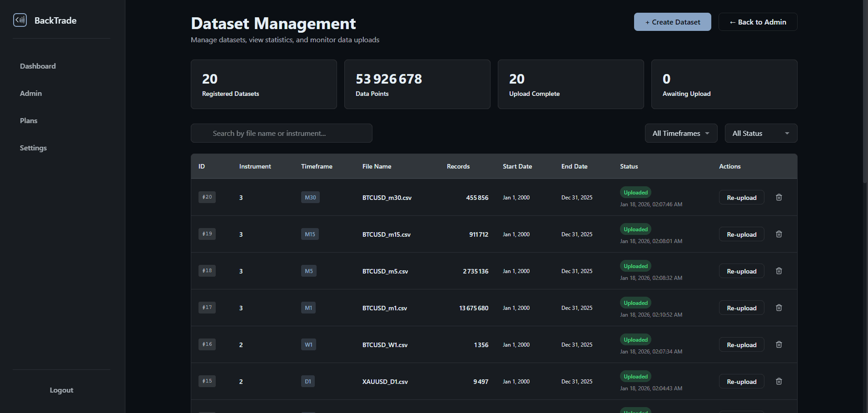
Task: Open Settings from the sidebar
Action: (33, 148)
